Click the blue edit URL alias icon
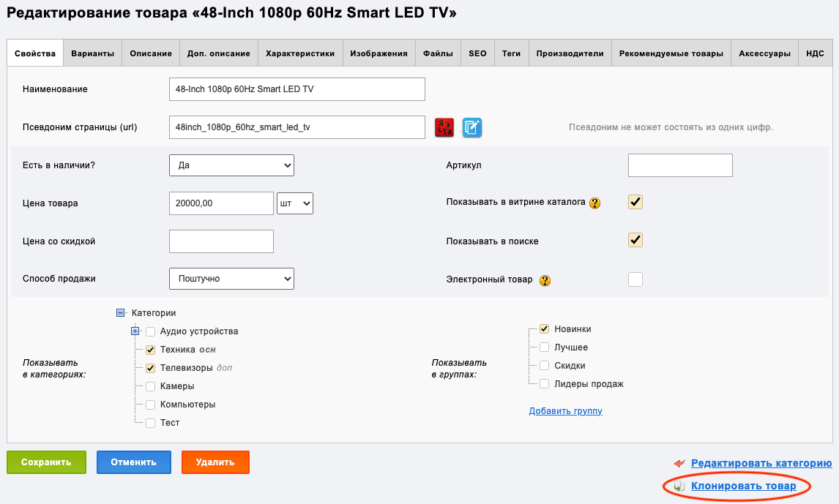Screen dimensions: 839x504 (472, 127)
